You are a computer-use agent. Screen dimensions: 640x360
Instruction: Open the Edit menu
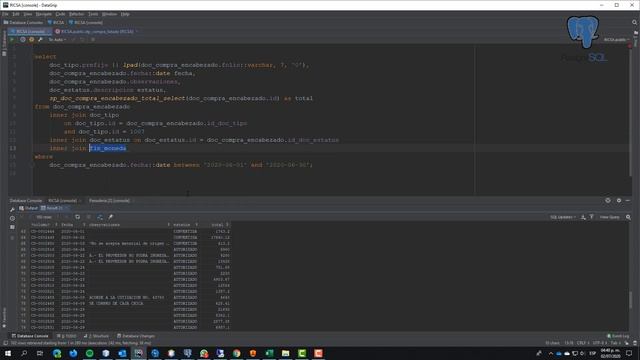pyautogui.click(x=16, y=14)
